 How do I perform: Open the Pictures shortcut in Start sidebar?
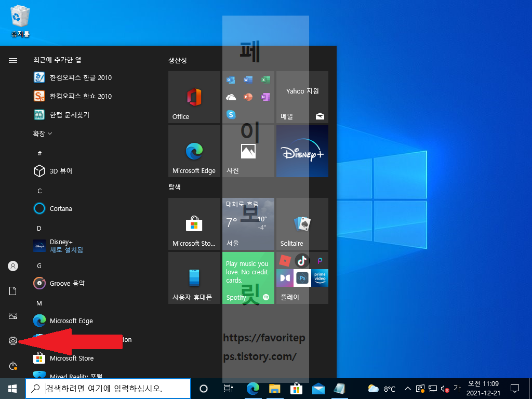pyautogui.click(x=13, y=316)
